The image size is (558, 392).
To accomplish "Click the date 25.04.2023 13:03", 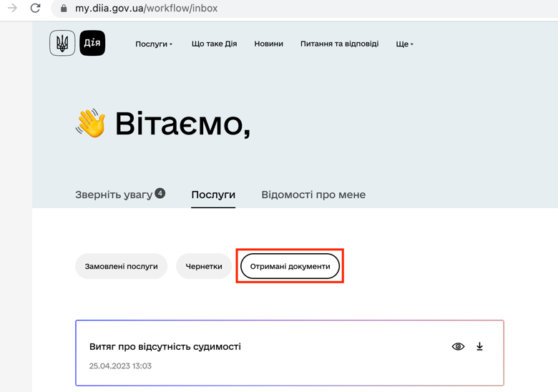I will pyautogui.click(x=120, y=366).
